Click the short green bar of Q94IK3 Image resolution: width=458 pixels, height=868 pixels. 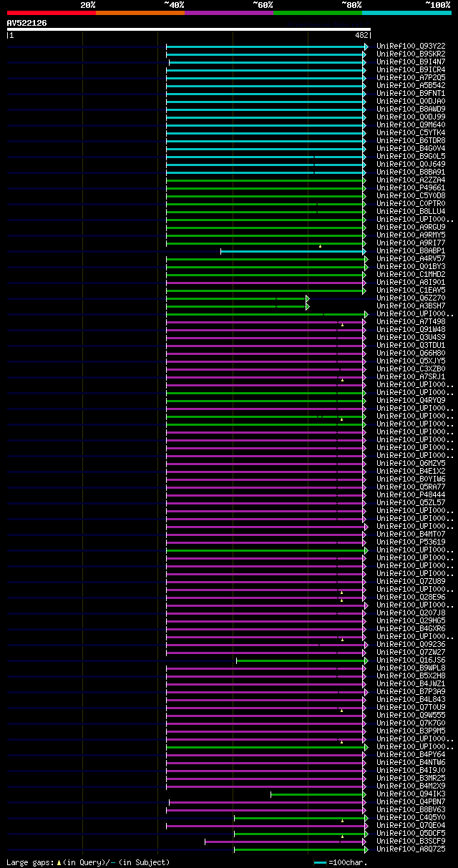(x=317, y=794)
